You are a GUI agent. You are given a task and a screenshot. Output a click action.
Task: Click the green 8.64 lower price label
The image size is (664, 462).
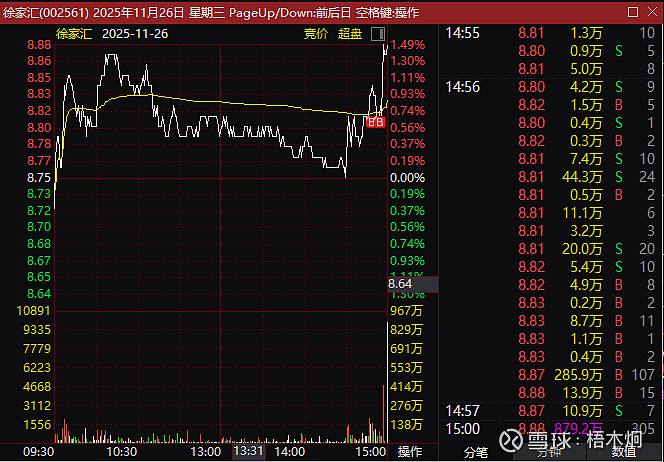pos(39,293)
